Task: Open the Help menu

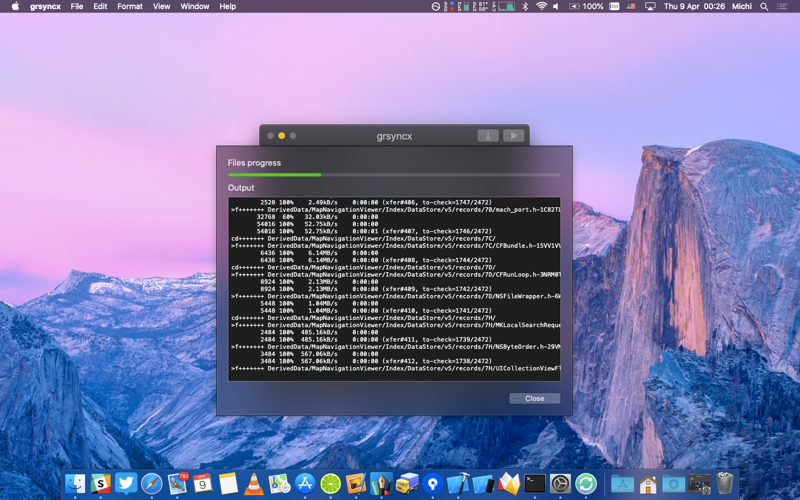Action: tap(228, 7)
